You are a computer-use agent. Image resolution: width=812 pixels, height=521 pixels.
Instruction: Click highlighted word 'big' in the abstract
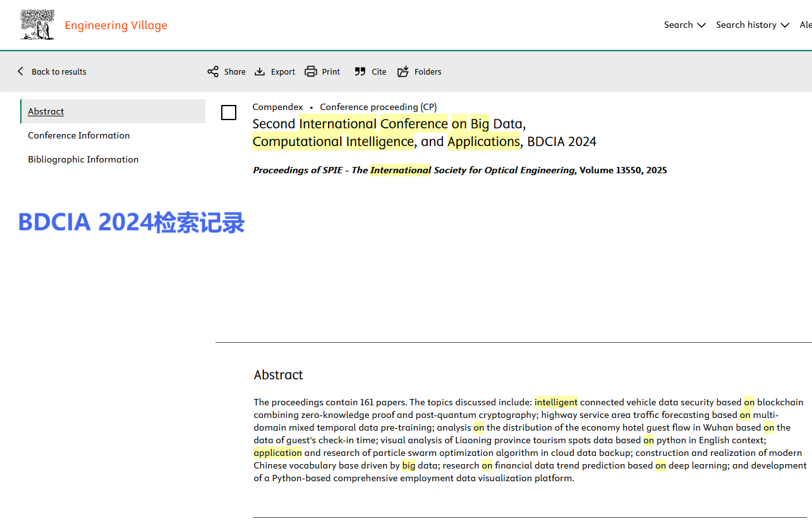[409, 465]
